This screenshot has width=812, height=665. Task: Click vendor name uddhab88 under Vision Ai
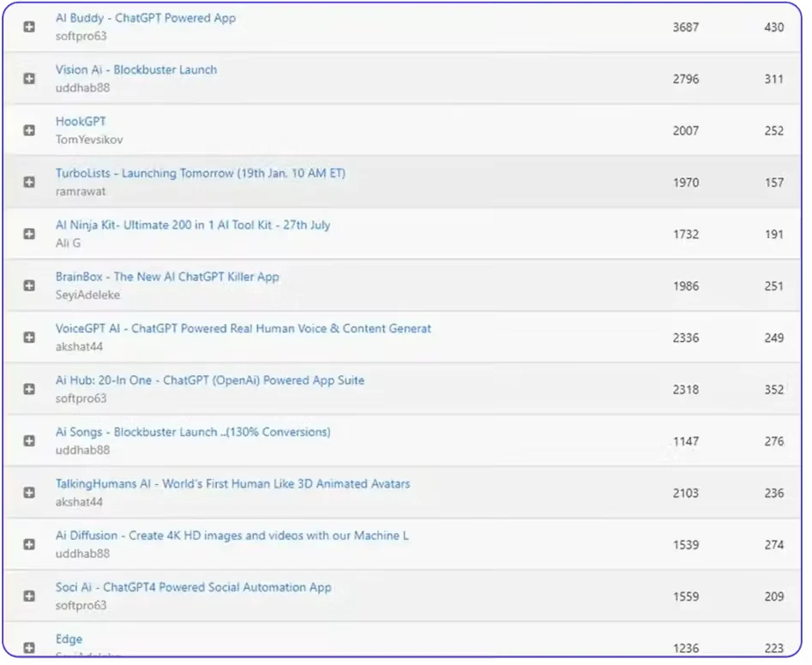[82, 88]
